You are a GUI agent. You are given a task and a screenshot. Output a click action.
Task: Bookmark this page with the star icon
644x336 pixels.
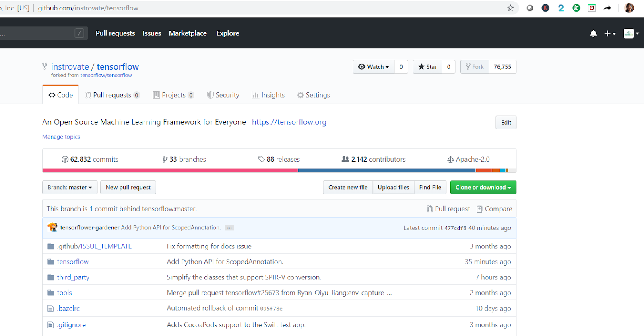point(510,8)
